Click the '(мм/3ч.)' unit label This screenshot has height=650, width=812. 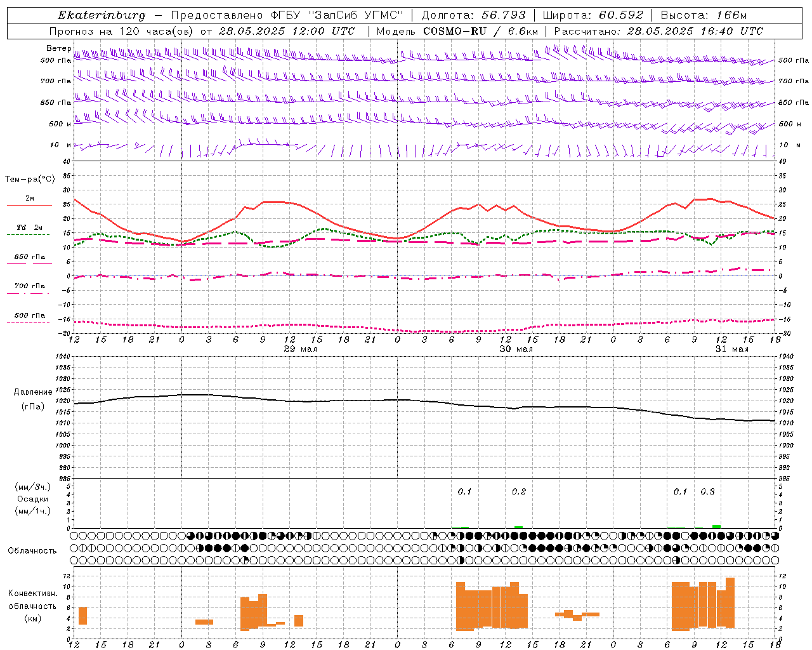(x=33, y=487)
